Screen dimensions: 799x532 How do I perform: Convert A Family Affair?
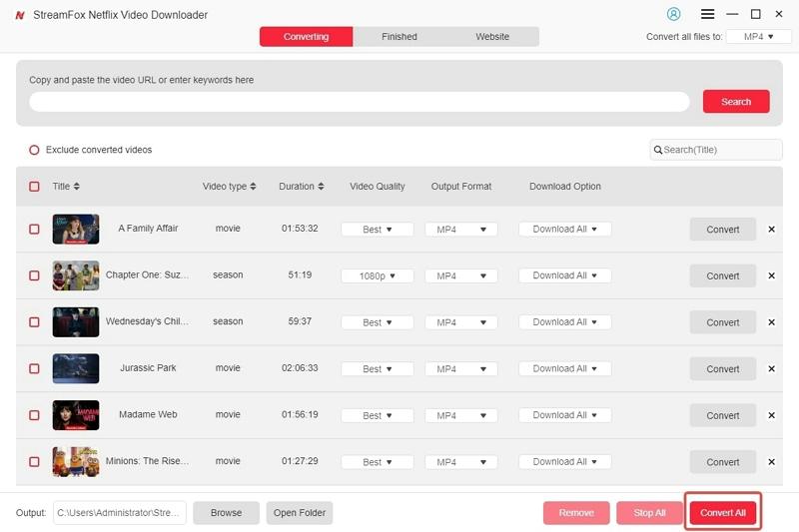point(722,230)
